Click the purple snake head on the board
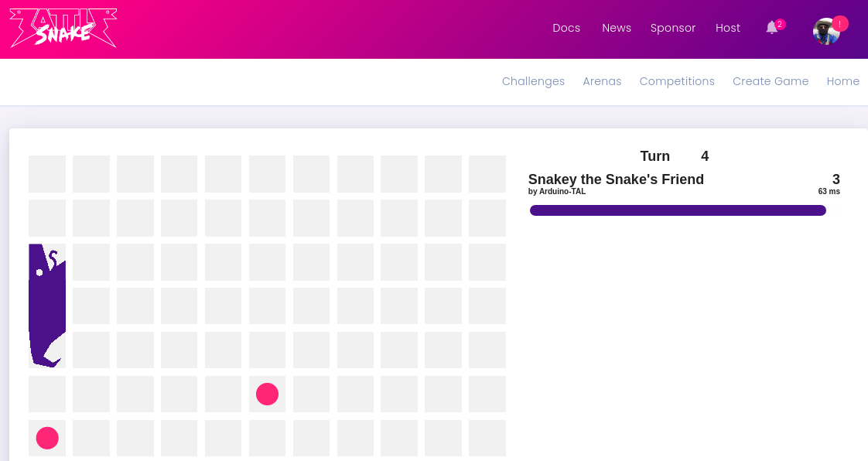The height and width of the screenshot is (461, 868). point(47,261)
